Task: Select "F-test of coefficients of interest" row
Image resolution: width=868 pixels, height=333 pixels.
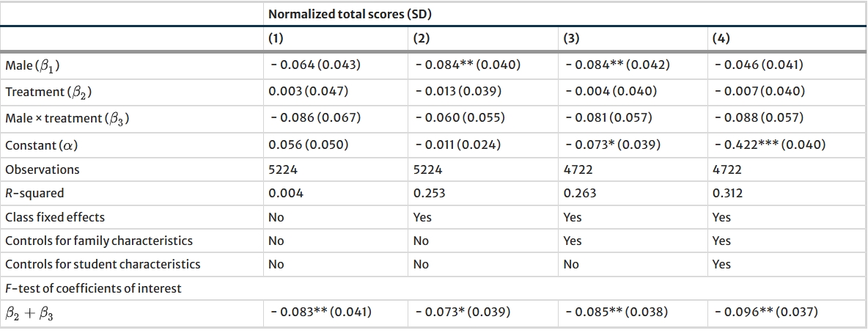Action: 93,288
